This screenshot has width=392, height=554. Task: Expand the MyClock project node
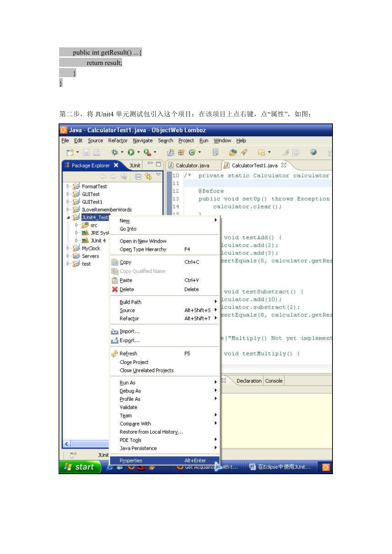(x=69, y=248)
